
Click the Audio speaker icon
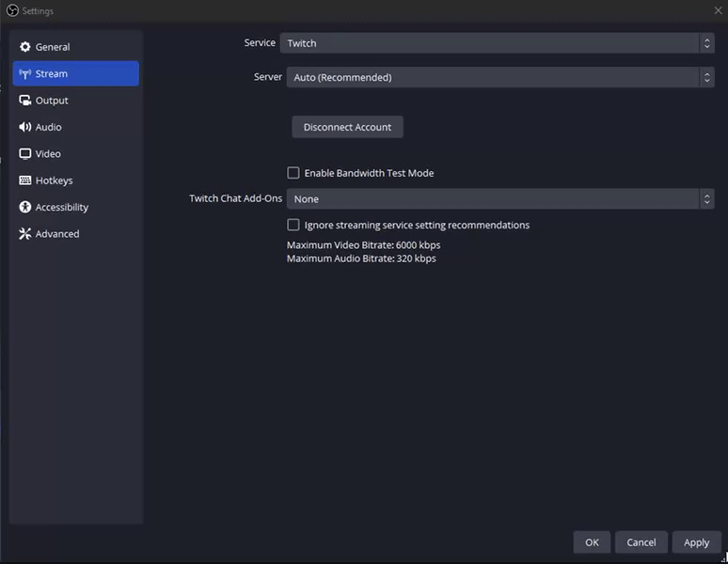25,127
